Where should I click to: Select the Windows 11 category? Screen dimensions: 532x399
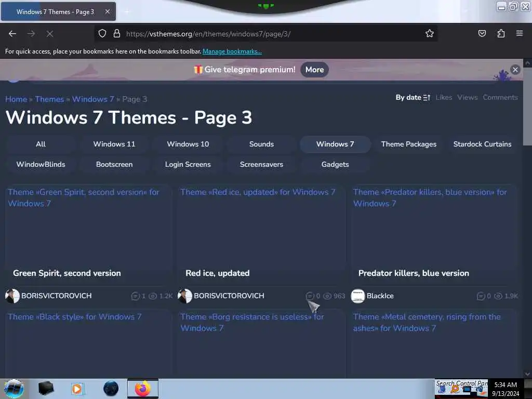coord(114,144)
